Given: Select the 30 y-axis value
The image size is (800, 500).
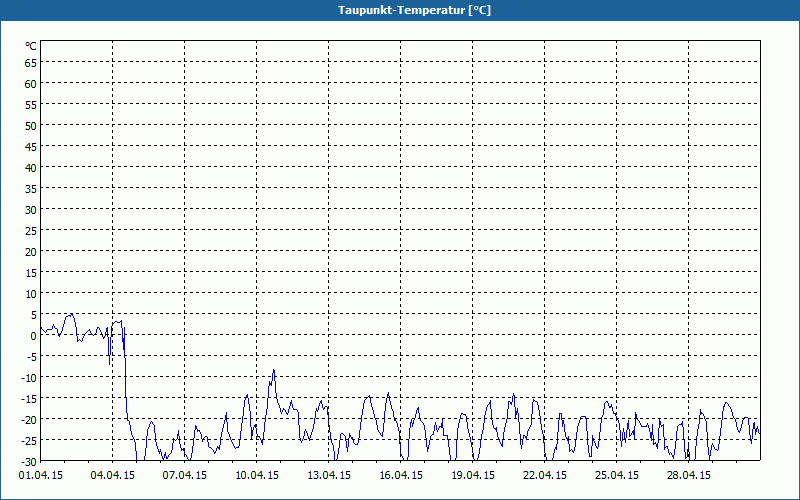Looking at the screenshot, I should [31, 210].
